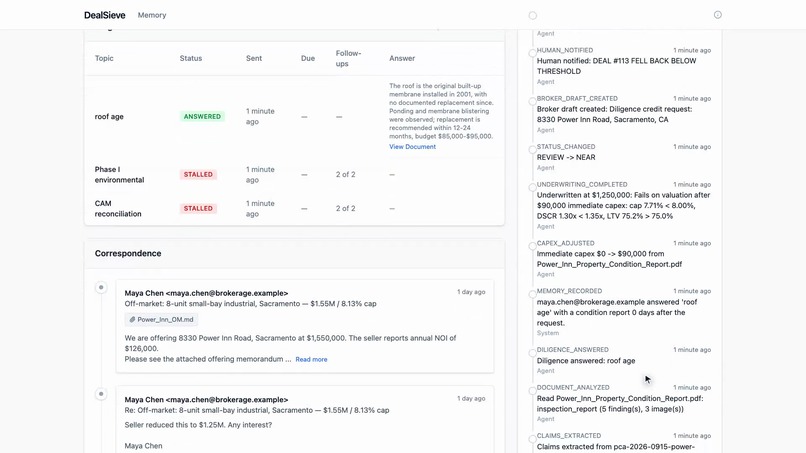The height and width of the screenshot is (453, 806).
Task: Select the Phase I environmental topic cell
Action: point(119,174)
